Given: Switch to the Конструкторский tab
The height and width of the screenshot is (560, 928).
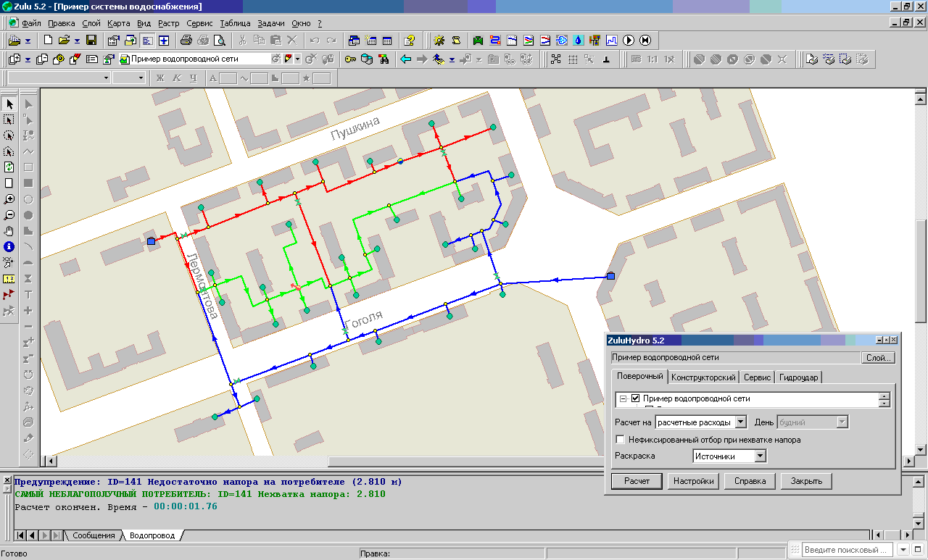Looking at the screenshot, I should (x=703, y=377).
